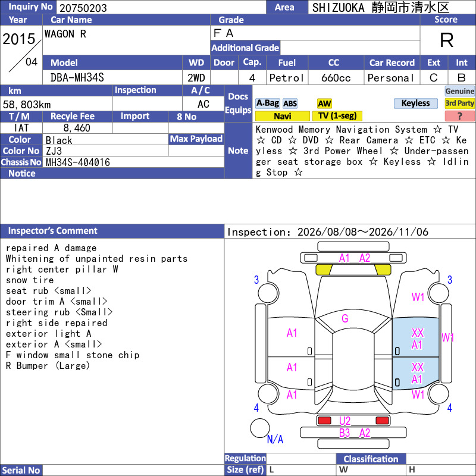Viewport: 476px width, 476px height.
Task: Click the left red tail light
Action: [324, 421]
